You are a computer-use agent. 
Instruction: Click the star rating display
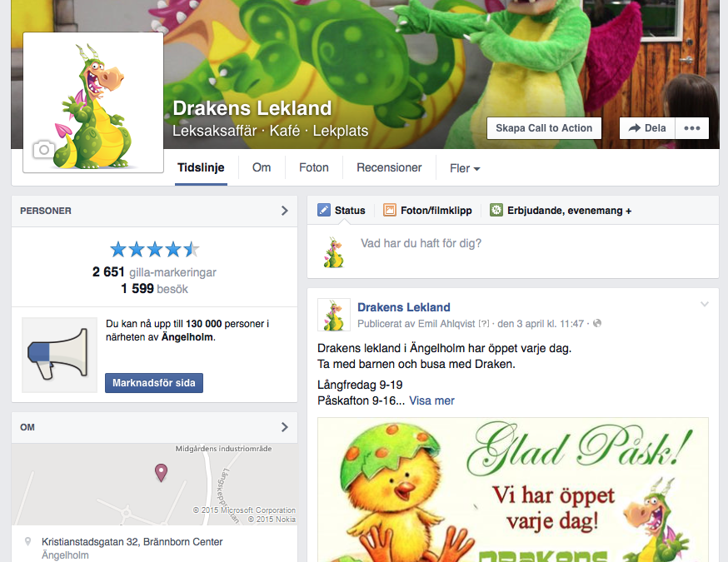155,250
